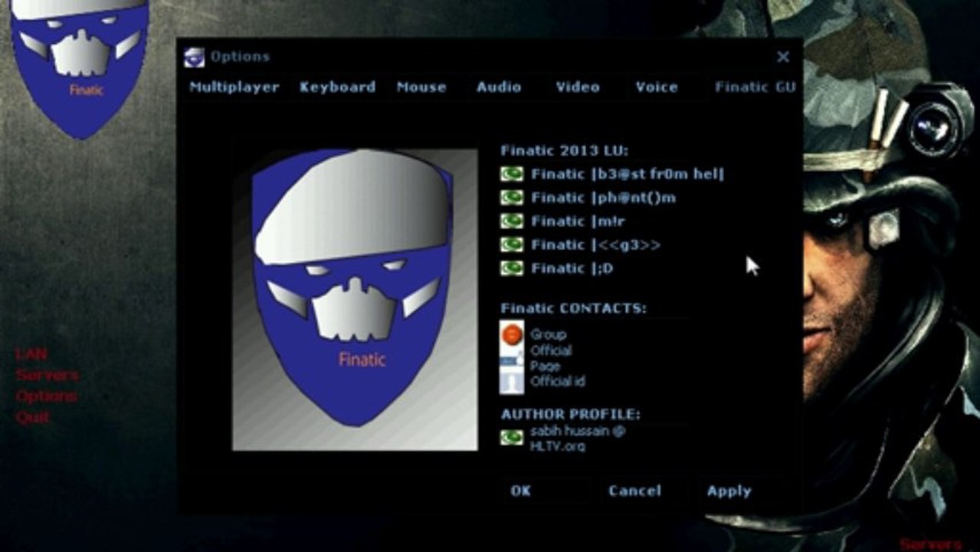Open the Official id link

click(x=558, y=381)
